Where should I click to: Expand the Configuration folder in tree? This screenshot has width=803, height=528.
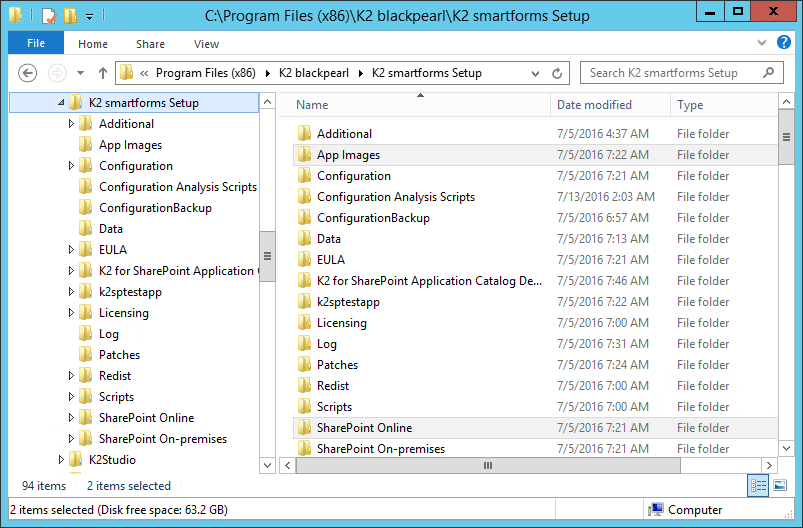tap(71, 165)
